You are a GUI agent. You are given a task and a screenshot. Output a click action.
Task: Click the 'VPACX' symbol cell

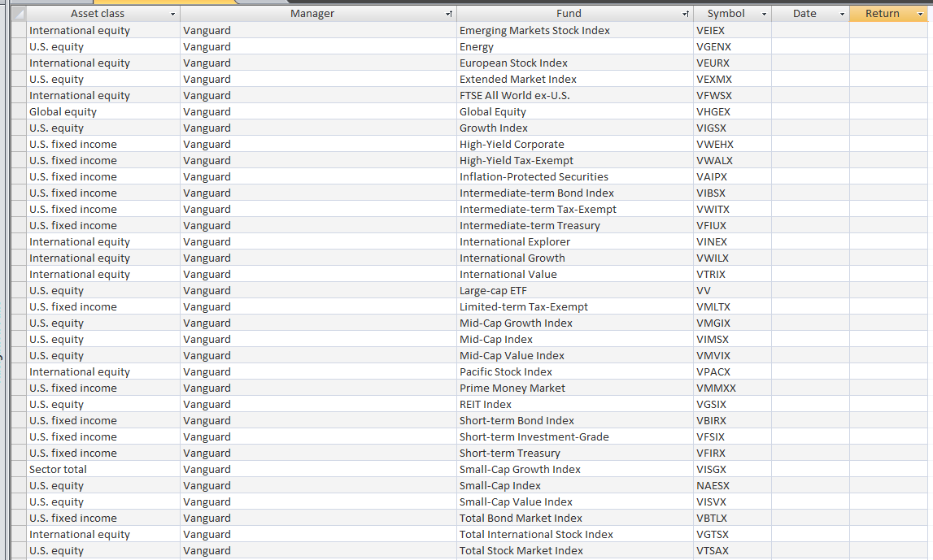tap(732, 371)
